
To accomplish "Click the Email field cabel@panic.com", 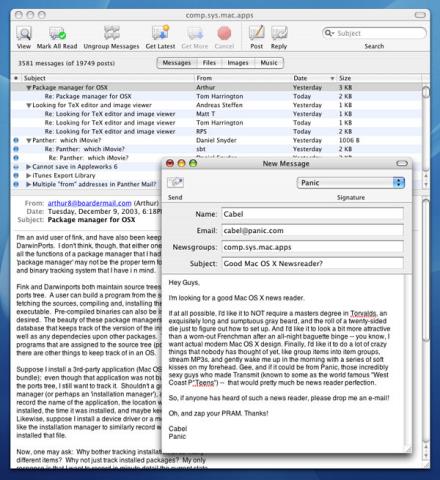I will click(x=312, y=230).
